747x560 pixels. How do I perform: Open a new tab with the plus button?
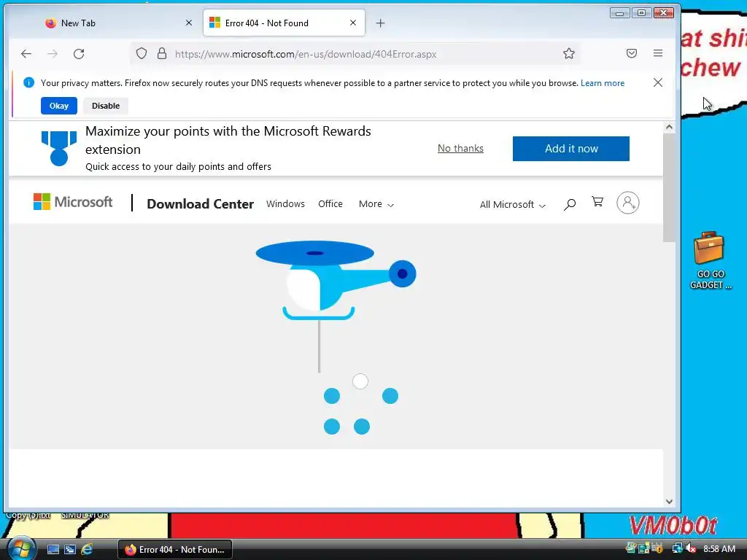(x=380, y=23)
